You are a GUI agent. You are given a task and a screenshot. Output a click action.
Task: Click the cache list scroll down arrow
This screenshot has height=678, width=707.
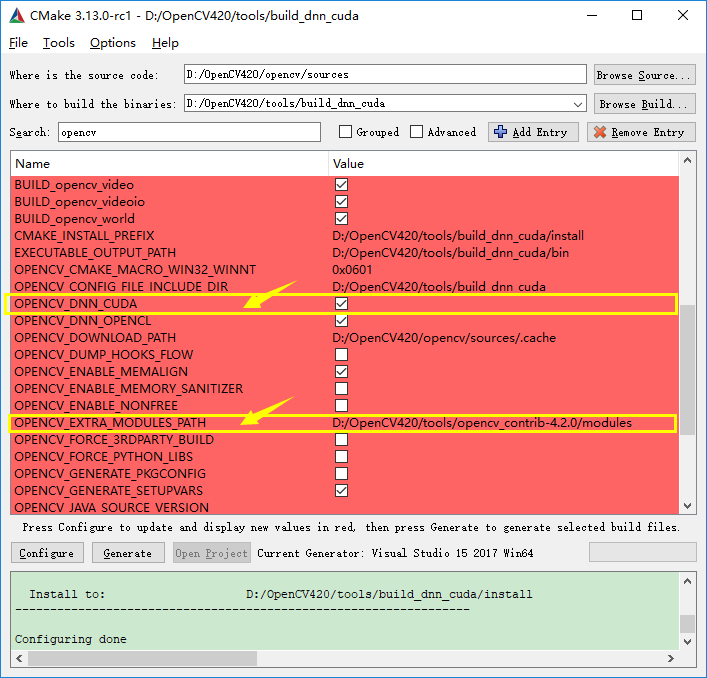[687, 506]
